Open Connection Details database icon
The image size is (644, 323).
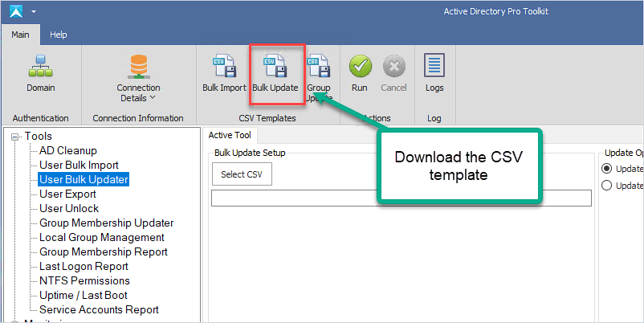(x=138, y=67)
